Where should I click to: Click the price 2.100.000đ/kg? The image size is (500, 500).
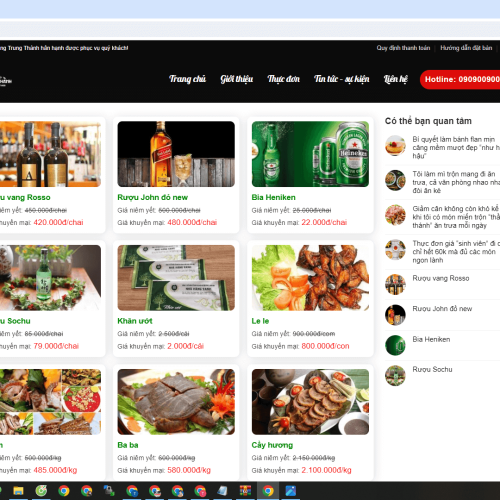point(326,470)
